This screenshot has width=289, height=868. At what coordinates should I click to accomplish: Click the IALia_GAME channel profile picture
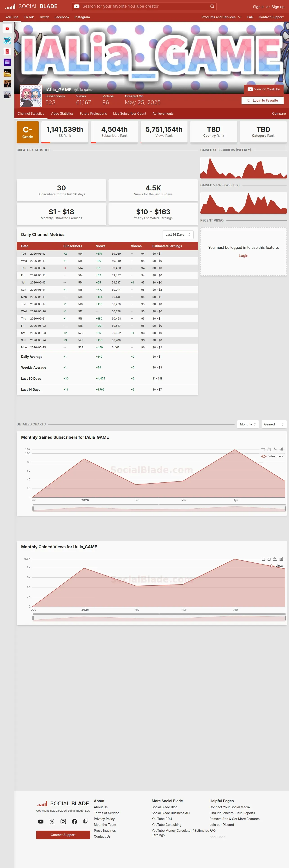tap(31, 96)
